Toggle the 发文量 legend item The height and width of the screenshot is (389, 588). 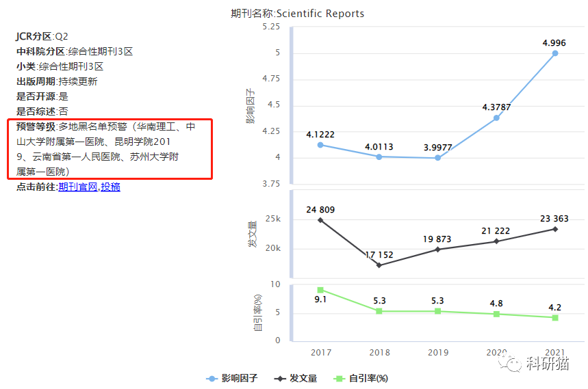click(x=296, y=379)
